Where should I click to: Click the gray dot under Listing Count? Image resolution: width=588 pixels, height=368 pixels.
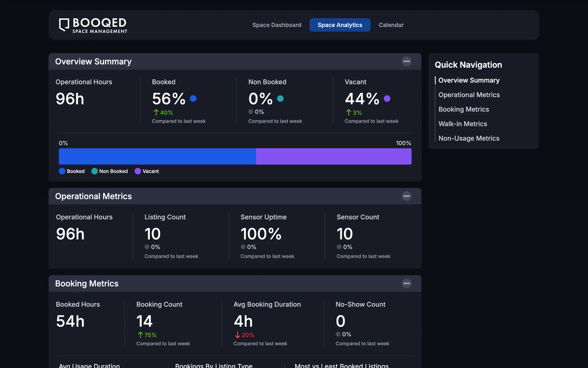147,247
